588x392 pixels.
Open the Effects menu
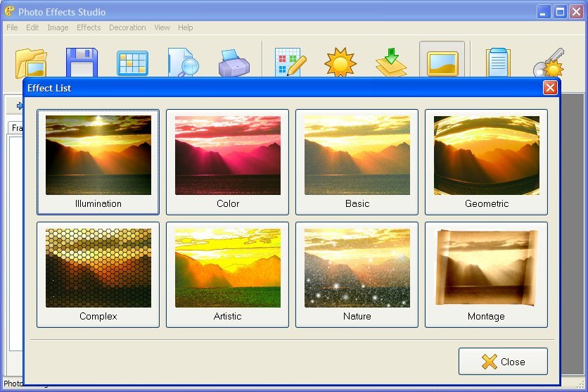pyautogui.click(x=89, y=27)
